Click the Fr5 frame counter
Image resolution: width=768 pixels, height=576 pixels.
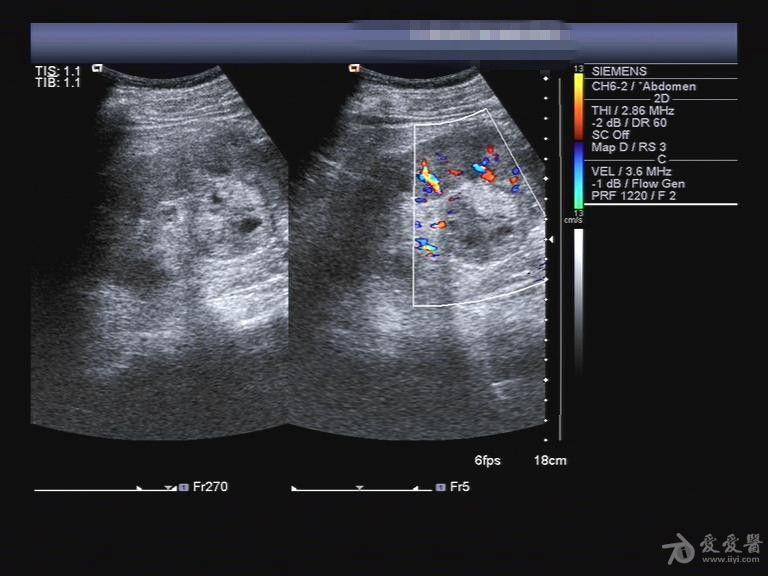[x=459, y=487]
